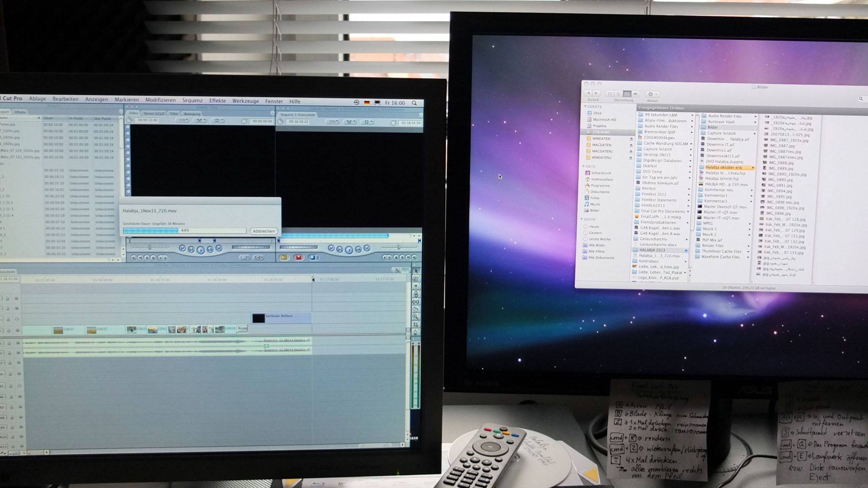This screenshot has width=868, height=488.
Task: Open Spotlight search magnifier in menu bar
Action: click(x=414, y=103)
